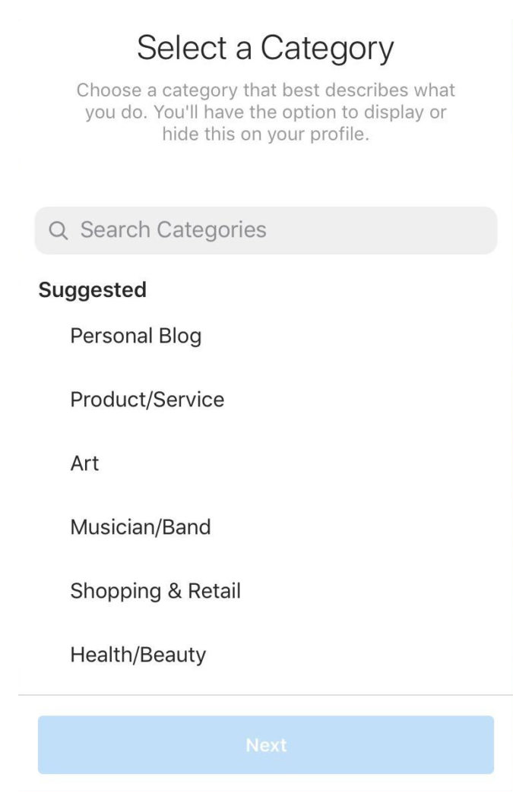This screenshot has width=532, height=812.
Task: Tap the blue Next button
Action: tap(266, 744)
